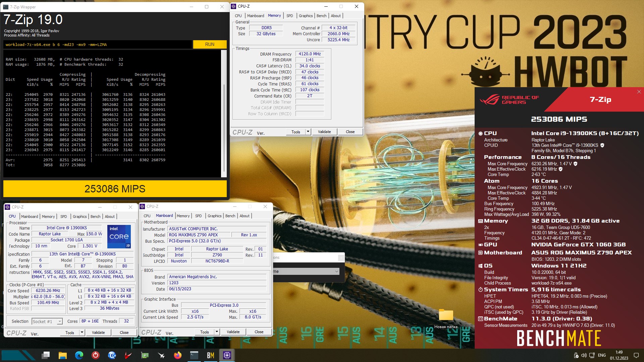Launch Firefox from the taskbar
Viewport: 644px width, 362px height.
tap(178, 355)
